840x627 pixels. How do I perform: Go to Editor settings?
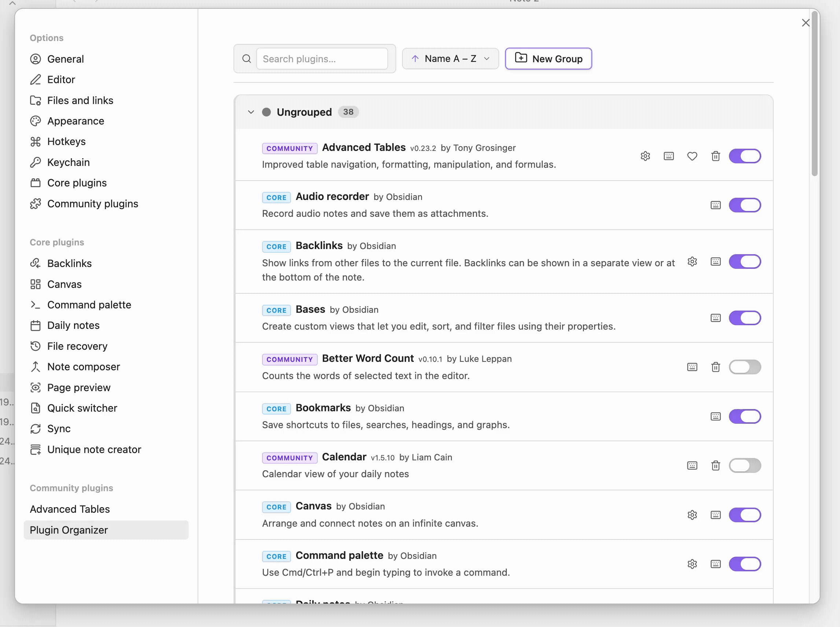pos(106,80)
